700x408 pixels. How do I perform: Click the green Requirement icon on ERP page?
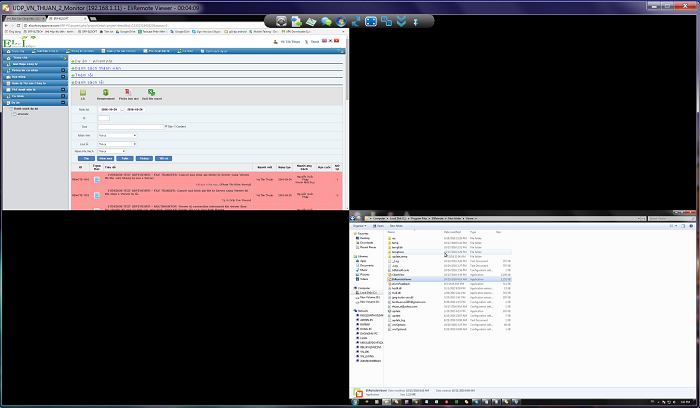[x=105, y=92]
